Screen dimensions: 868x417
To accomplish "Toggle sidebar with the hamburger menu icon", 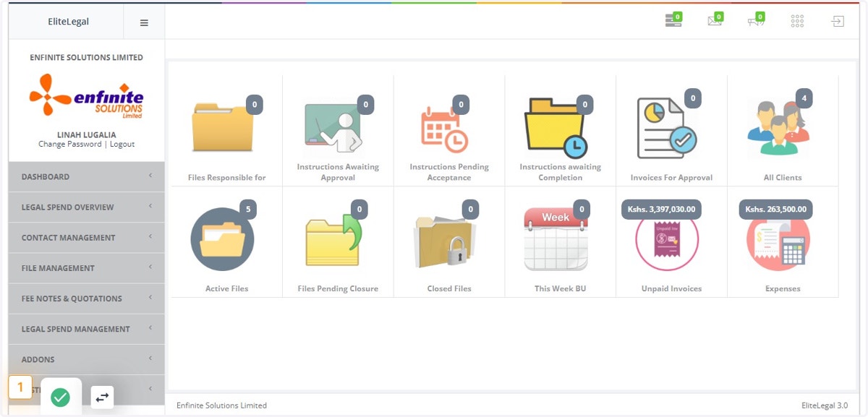I will pyautogui.click(x=144, y=22).
